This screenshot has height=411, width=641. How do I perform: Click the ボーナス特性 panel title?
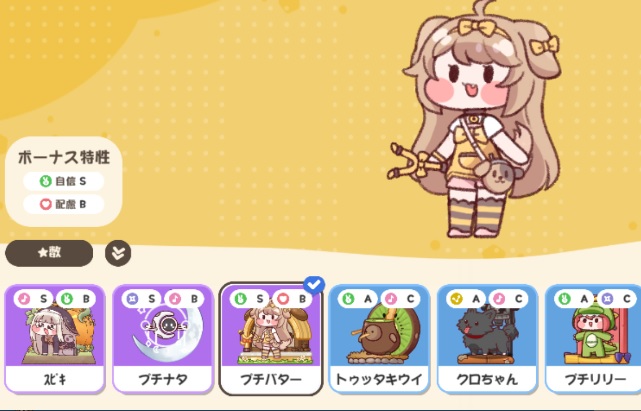(x=64, y=157)
